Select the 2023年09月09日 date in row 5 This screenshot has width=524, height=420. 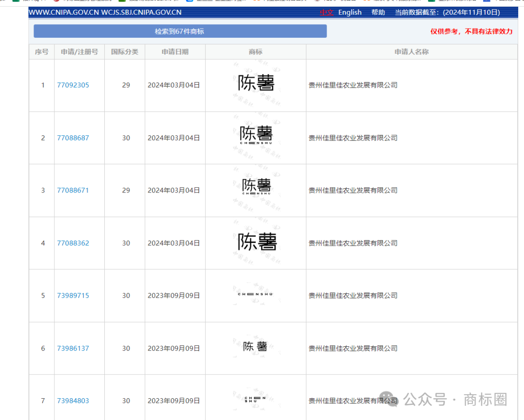(x=174, y=296)
